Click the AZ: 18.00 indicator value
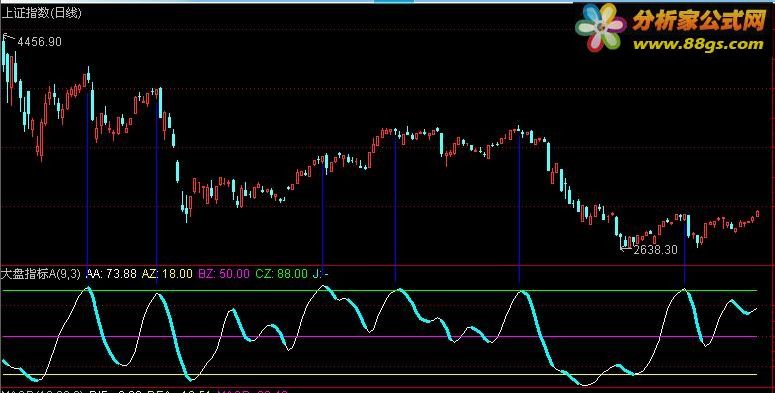The image size is (775, 393). tap(167, 274)
